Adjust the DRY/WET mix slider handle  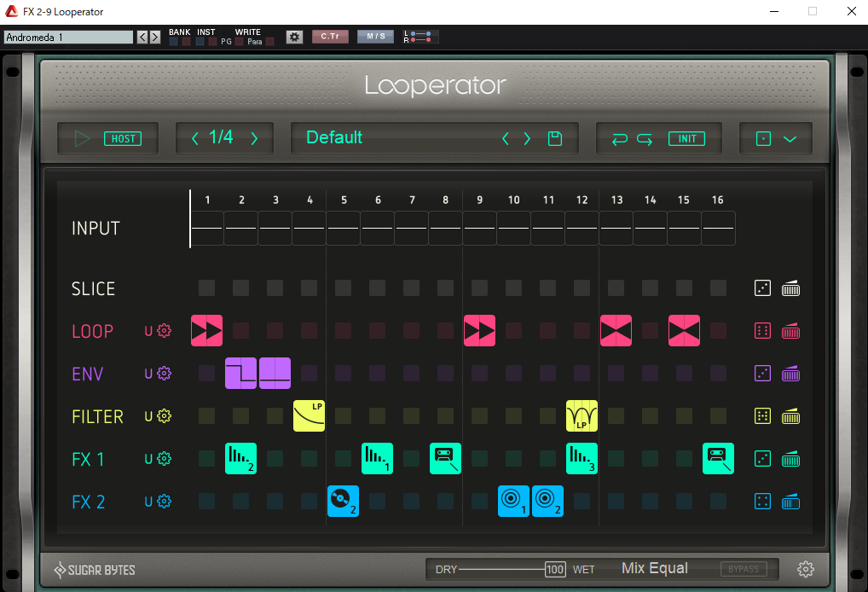555,569
